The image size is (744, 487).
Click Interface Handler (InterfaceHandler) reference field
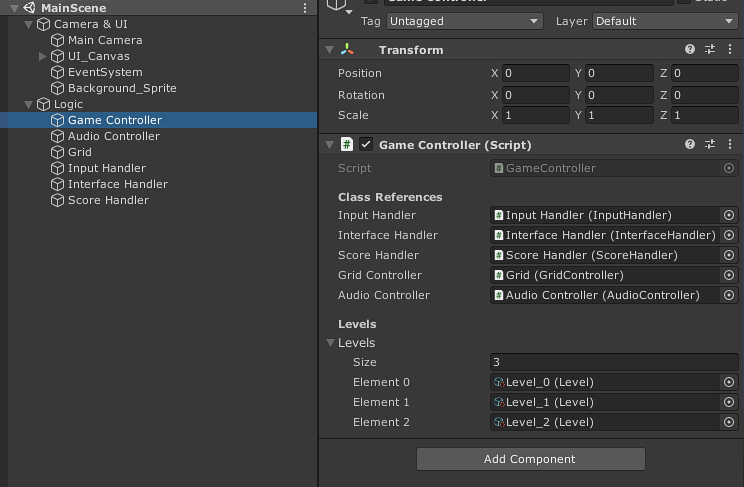[x=605, y=235]
